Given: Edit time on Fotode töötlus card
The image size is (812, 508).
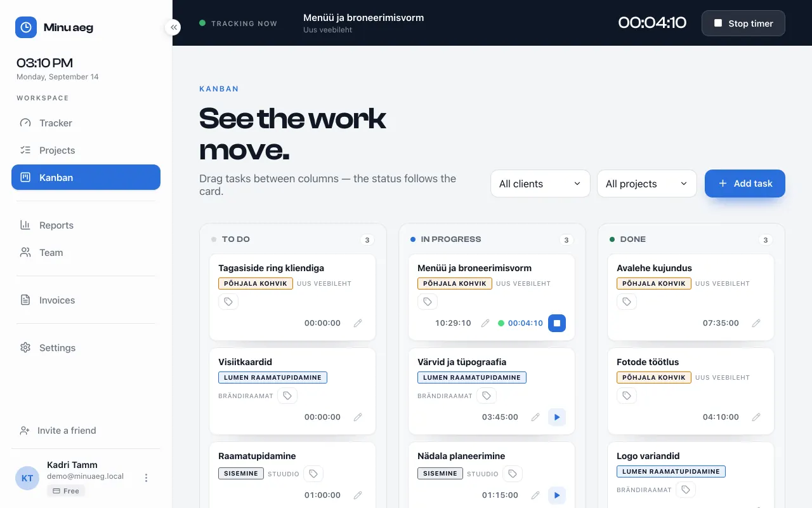Looking at the screenshot, I should [x=756, y=417].
